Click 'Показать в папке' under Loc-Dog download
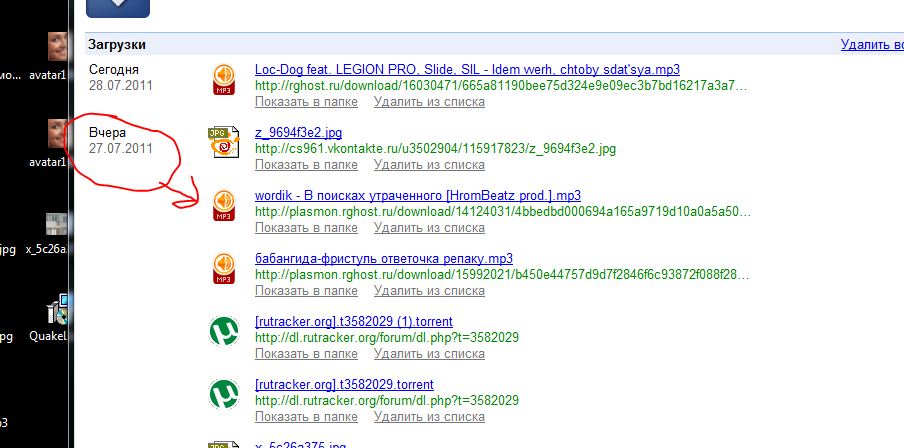Image resolution: width=904 pixels, height=448 pixels. pyautogui.click(x=306, y=102)
